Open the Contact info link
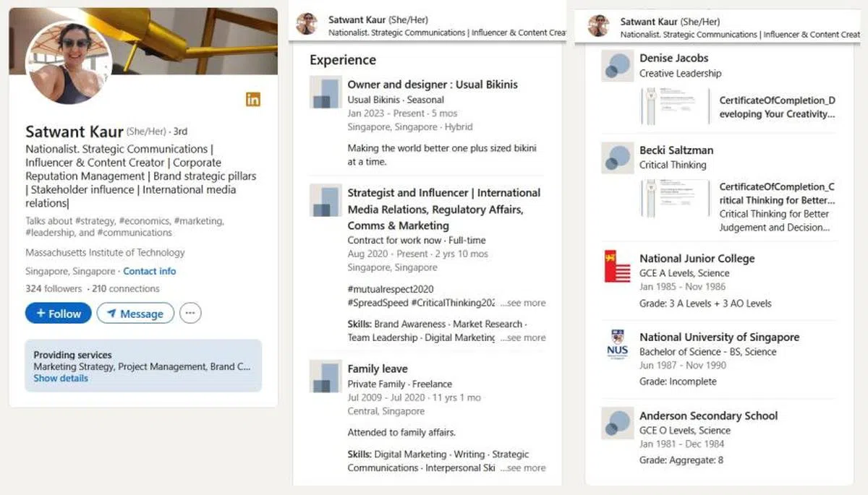This screenshot has height=495, width=868. pyautogui.click(x=149, y=271)
